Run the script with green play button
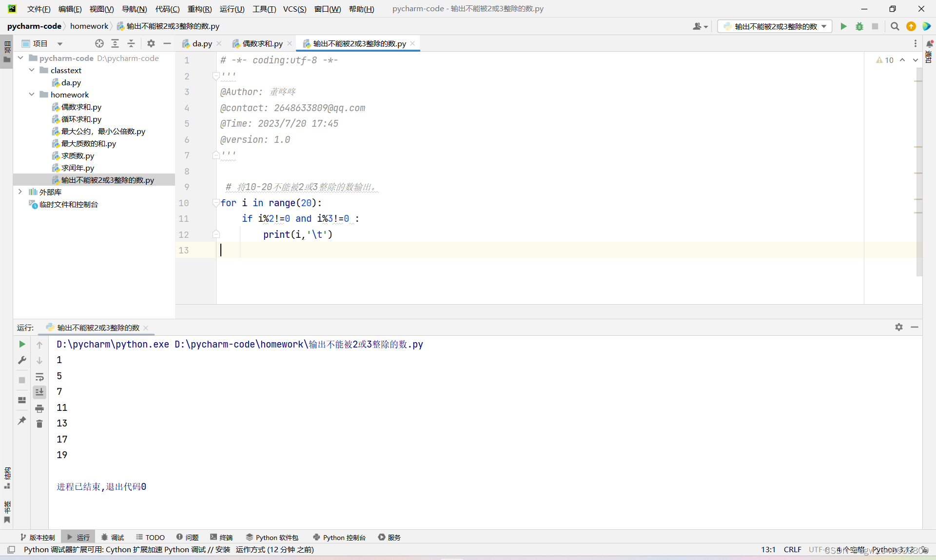This screenshot has height=560, width=936. [843, 26]
